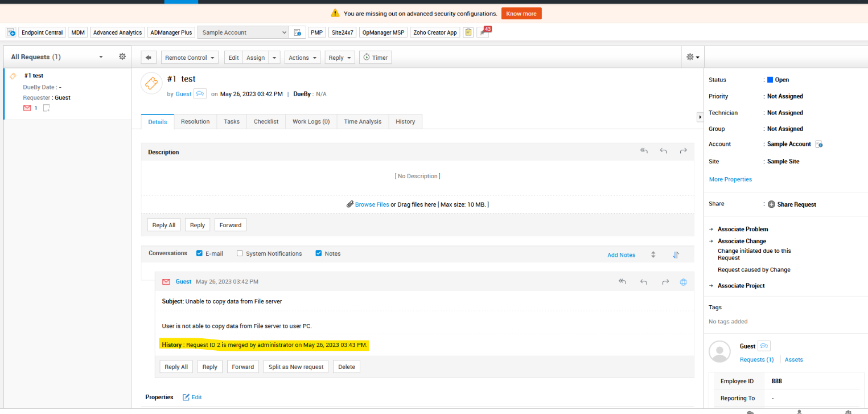Image resolution: width=868 pixels, height=414 pixels.
Task: Enable the System Notifications checkbox
Action: point(240,253)
